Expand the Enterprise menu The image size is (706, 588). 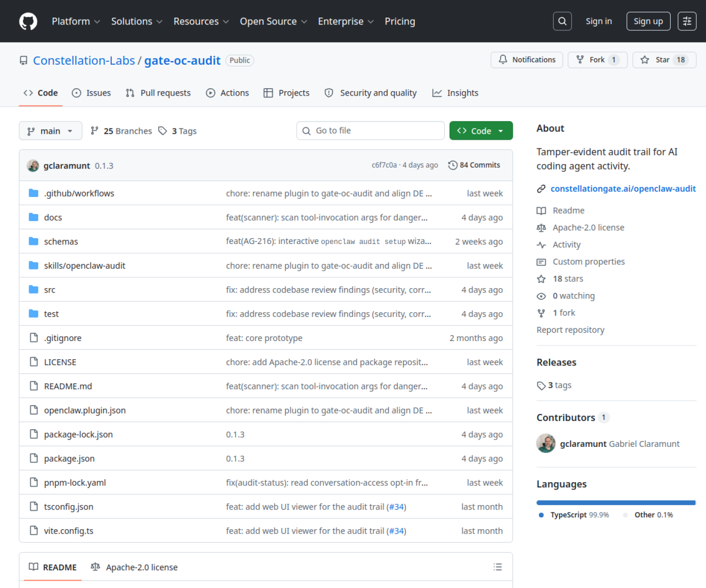coord(346,22)
